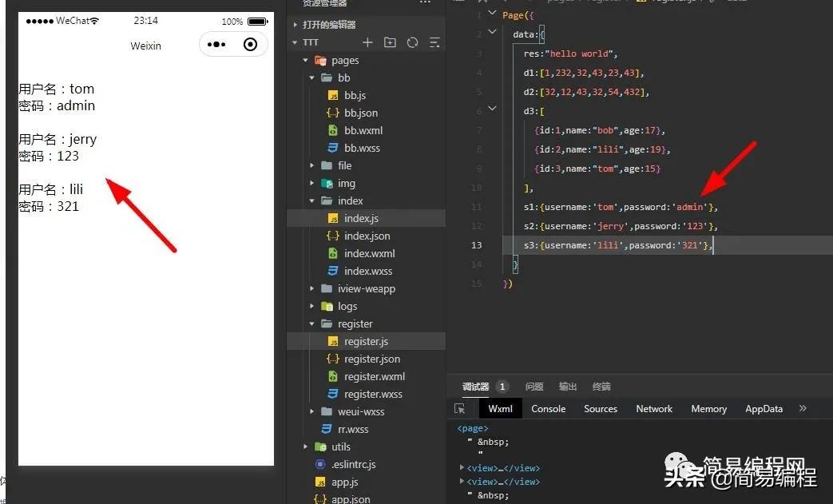Click the simulator capsule menu dots button
The height and width of the screenshot is (504, 833).
(x=216, y=44)
